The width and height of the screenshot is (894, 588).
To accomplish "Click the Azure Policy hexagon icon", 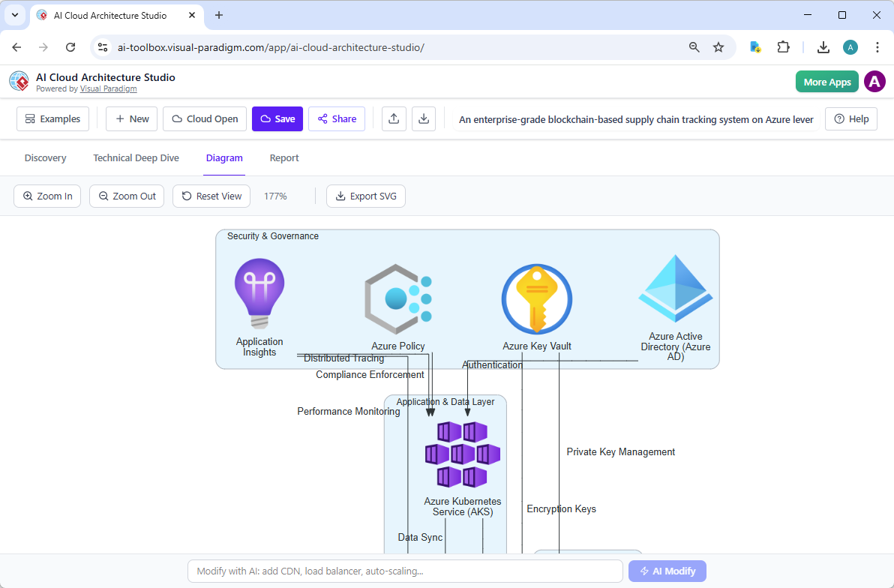I will [397, 298].
